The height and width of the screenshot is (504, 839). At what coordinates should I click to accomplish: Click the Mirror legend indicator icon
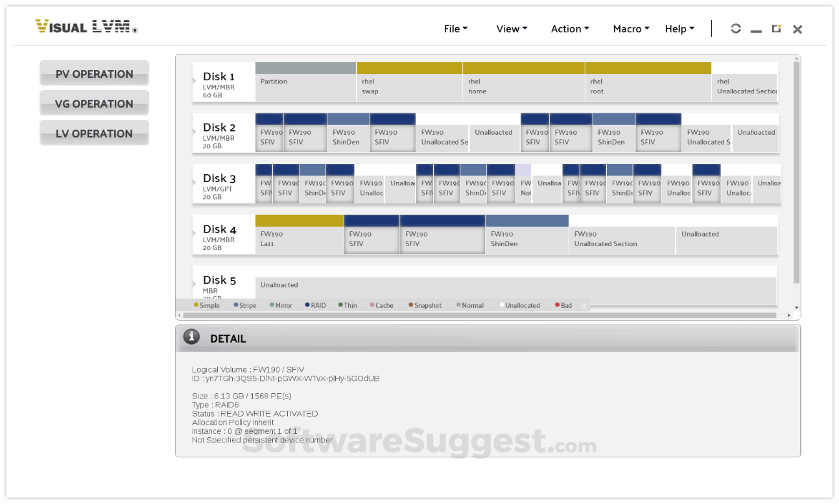pos(272,305)
